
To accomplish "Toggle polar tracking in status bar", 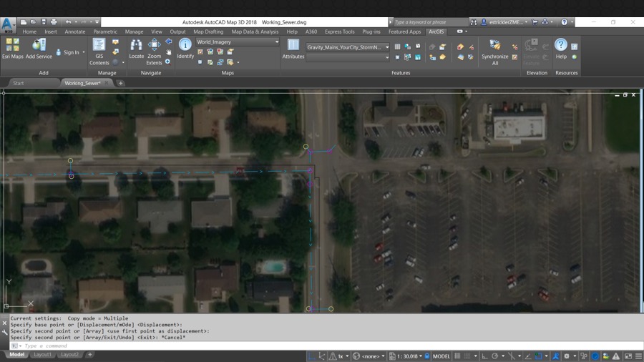I will click(495, 356).
